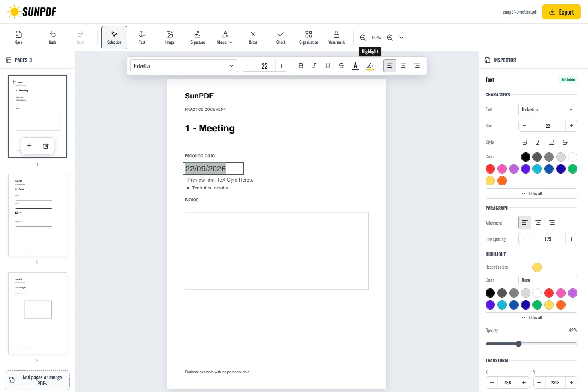Add a Watermark
588x392 pixels.
[336, 38]
